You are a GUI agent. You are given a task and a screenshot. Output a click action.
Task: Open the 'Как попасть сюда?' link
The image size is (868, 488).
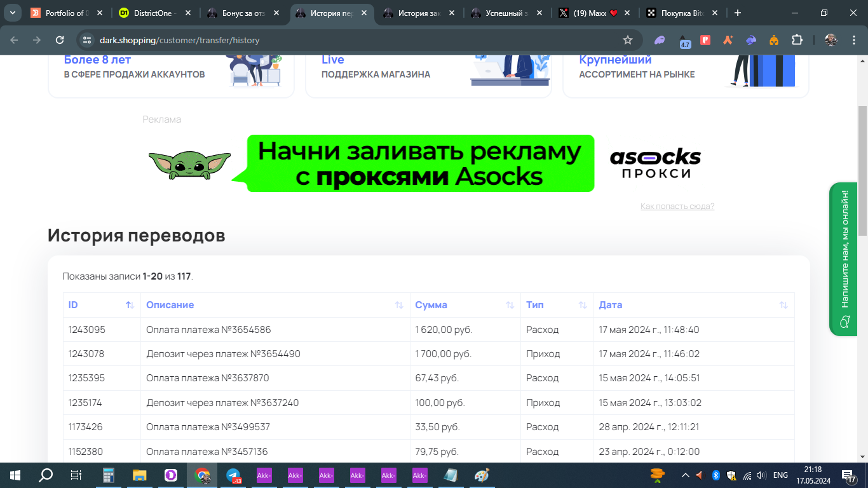(677, 206)
